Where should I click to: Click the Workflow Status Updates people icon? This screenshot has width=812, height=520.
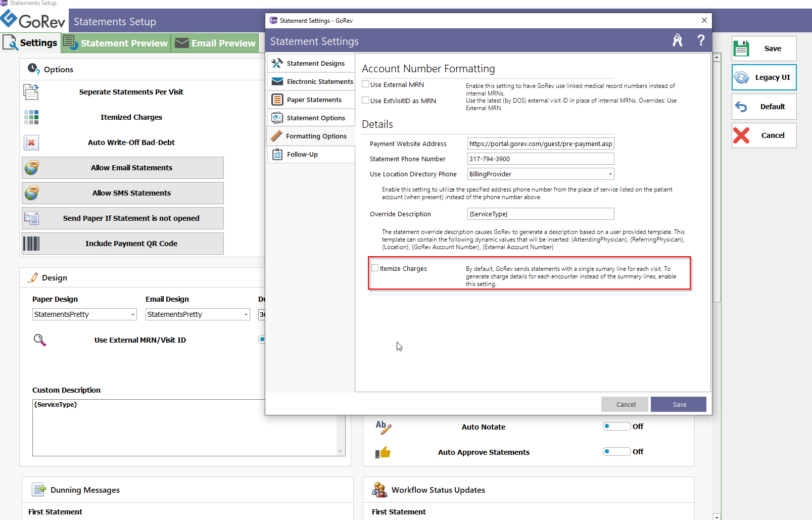click(379, 490)
